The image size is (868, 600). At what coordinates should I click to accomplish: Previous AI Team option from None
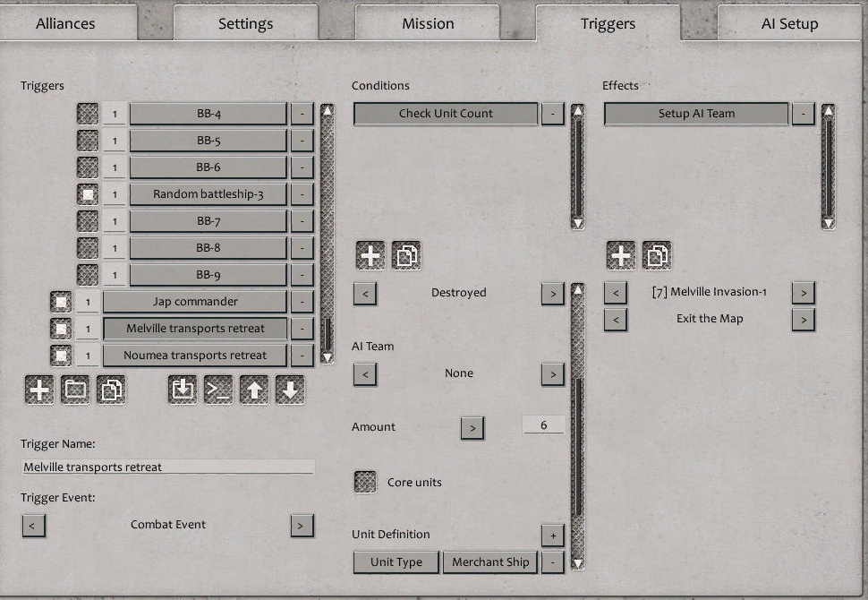tap(365, 374)
